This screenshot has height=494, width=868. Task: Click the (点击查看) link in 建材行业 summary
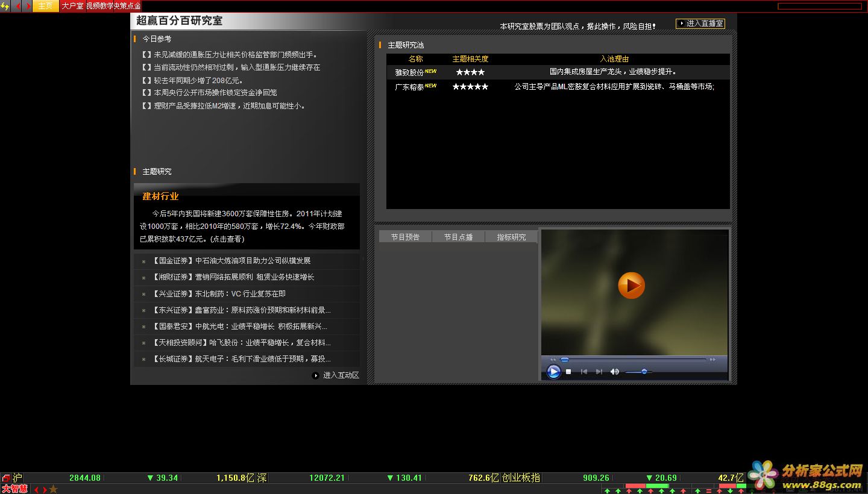(227, 239)
